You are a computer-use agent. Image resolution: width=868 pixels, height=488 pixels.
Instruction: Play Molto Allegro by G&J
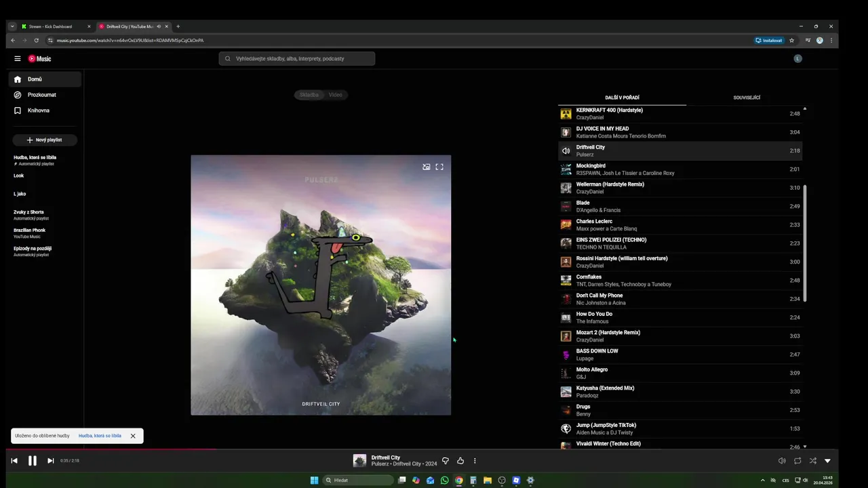point(680,373)
